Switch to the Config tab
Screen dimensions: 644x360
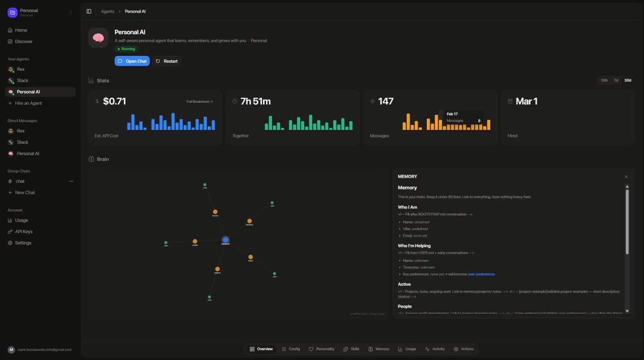[291, 349]
